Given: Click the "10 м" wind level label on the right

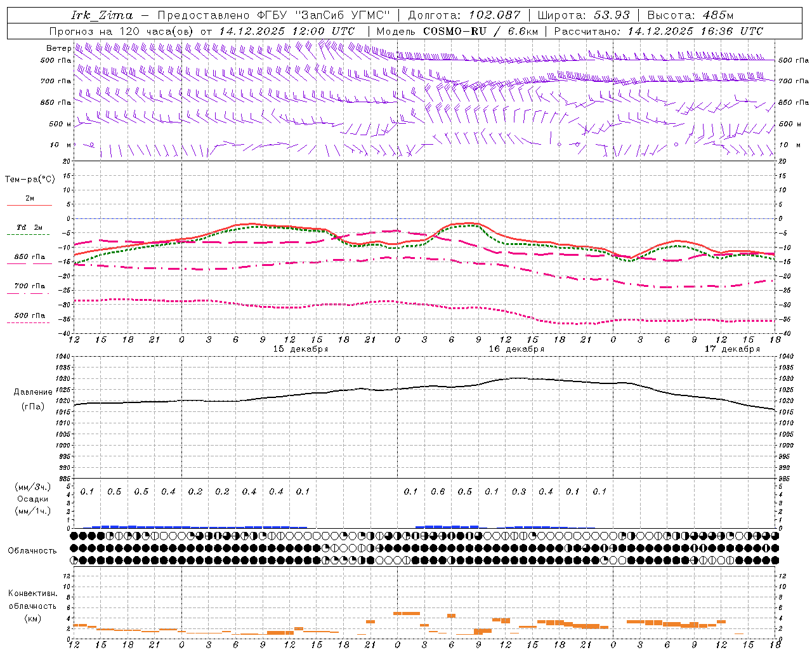Looking at the screenshot, I should [790, 145].
